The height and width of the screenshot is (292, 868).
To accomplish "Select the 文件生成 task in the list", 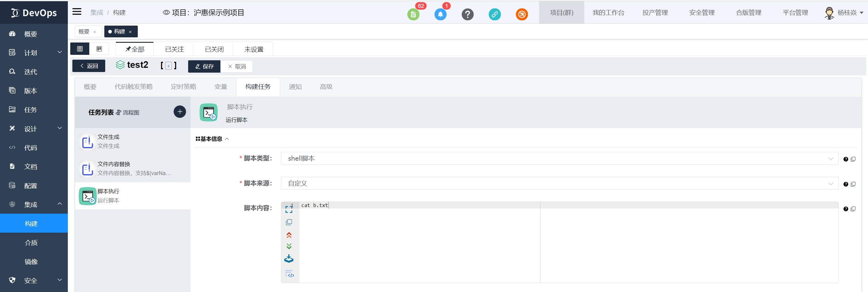I will [133, 141].
